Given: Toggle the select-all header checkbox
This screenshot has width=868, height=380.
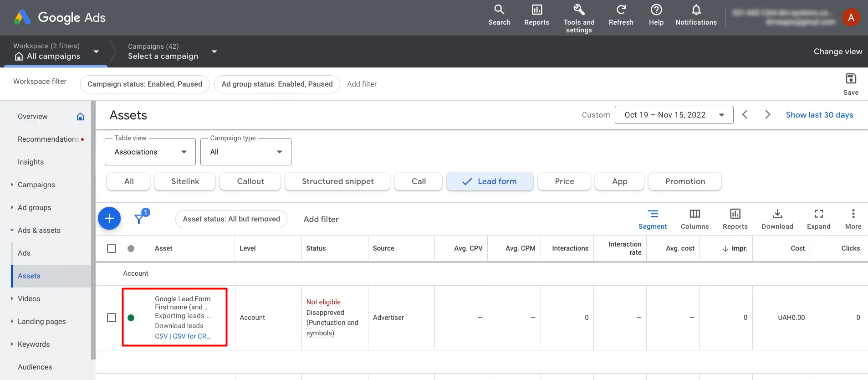Looking at the screenshot, I should [x=112, y=248].
